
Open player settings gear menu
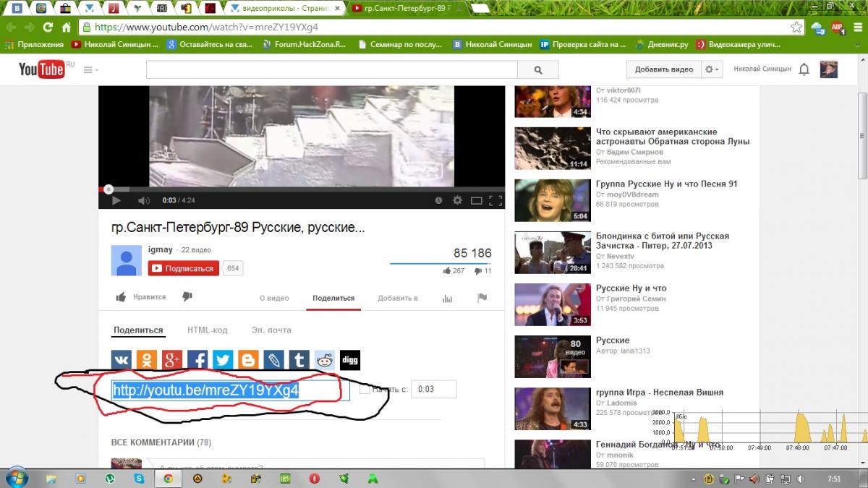click(x=457, y=200)
